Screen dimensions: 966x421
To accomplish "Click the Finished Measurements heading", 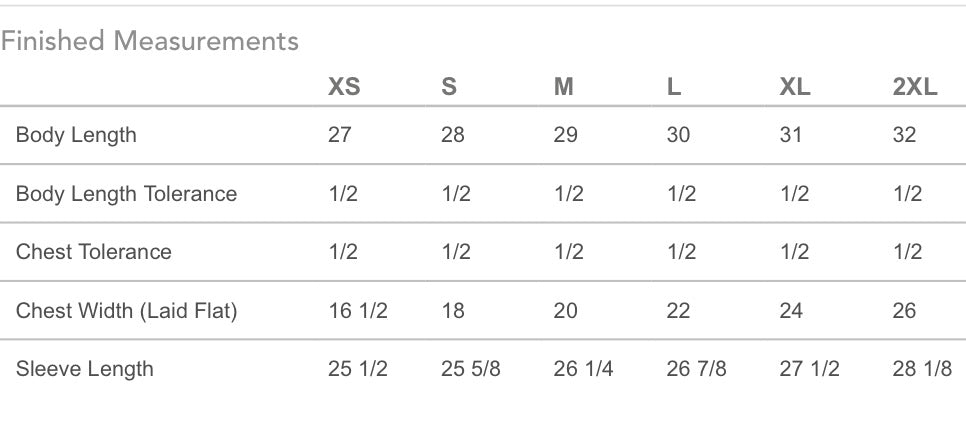I will click(x=150, y=41).
